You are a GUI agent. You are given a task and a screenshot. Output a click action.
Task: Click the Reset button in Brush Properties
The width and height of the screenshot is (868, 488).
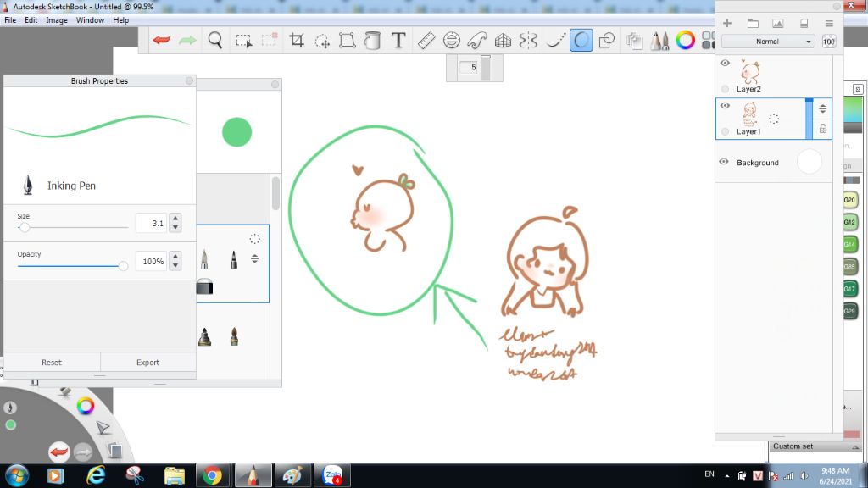tap(52, 363)
